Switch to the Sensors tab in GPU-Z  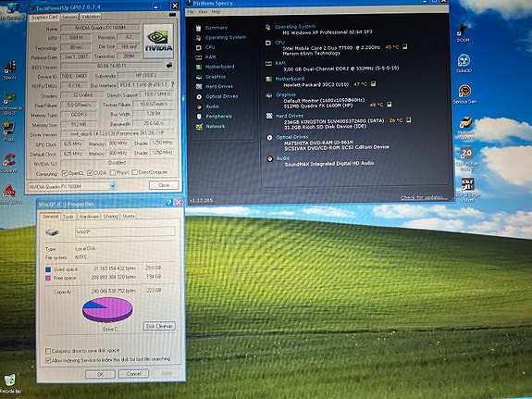tap(69, 17)
